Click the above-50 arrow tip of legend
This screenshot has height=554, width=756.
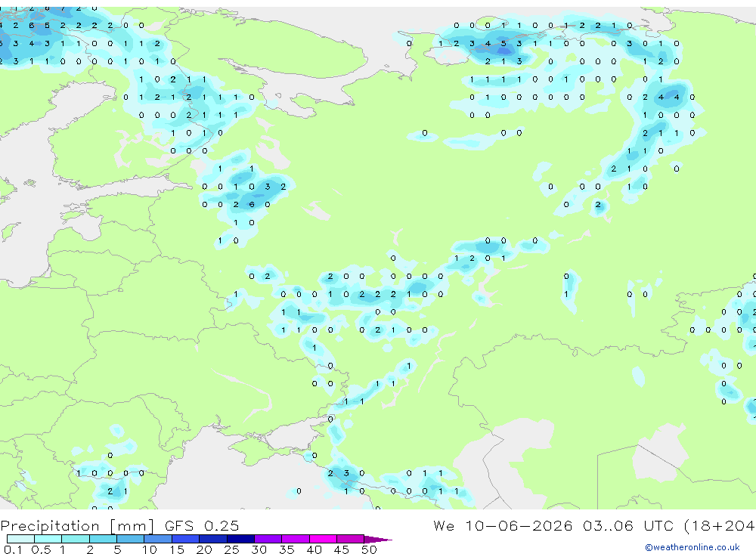[378, 539]
